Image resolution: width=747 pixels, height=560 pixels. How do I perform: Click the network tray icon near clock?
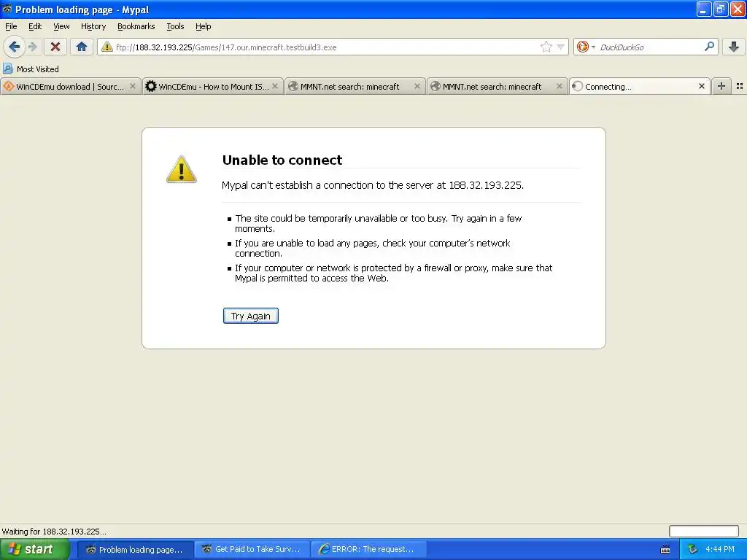(x=692, y=550)
